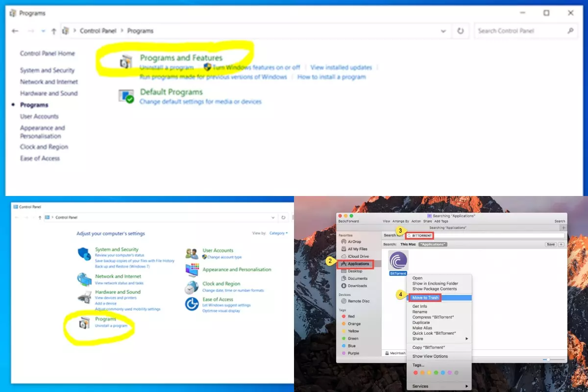Image resolution: width=588 pixels, height=392 pixels.
Task: Open Programs and Features heading in Programs window
Action: coord(181,58)
